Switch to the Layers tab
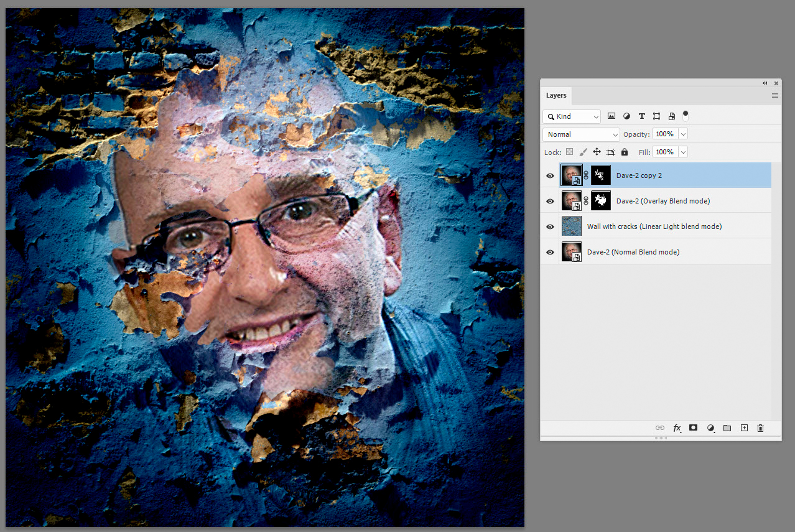Screen dimensions: 795x532 pos(556,95)
